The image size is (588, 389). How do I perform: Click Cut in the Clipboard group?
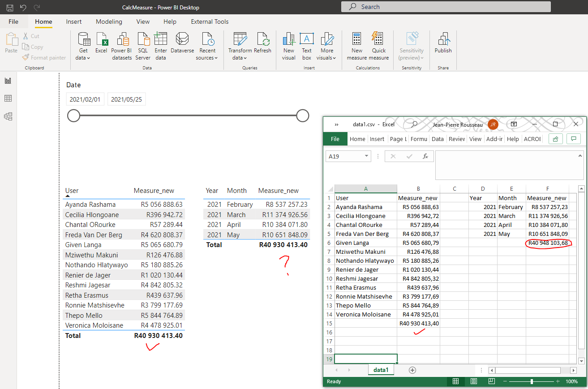[x=31, y=36]
